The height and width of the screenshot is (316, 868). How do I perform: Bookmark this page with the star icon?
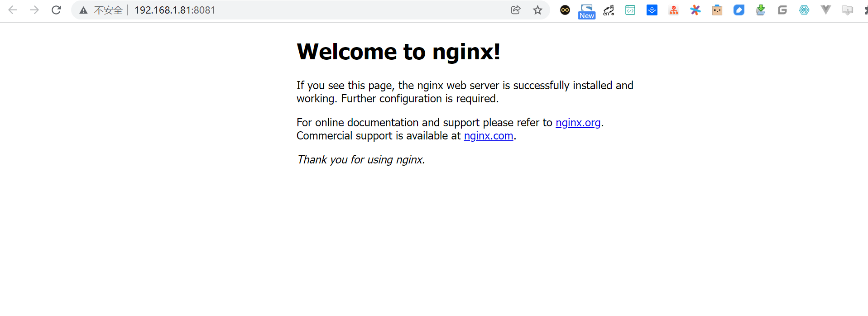[x=537, y=10]
